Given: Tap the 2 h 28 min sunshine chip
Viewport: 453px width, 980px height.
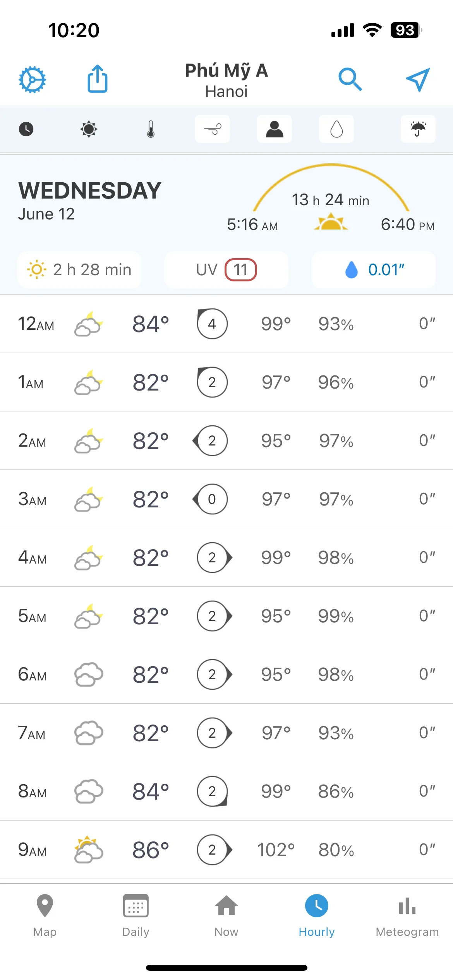Looking at the screenshot, I should [x=79, y=270].
